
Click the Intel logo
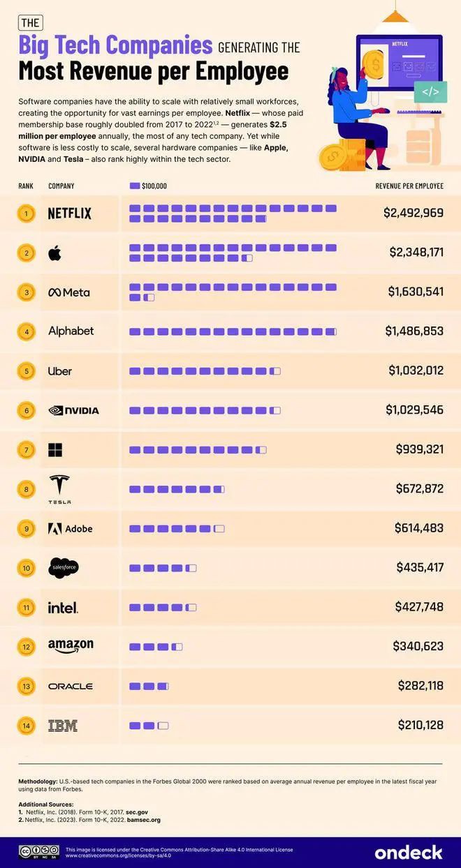[x=63, y=608]
